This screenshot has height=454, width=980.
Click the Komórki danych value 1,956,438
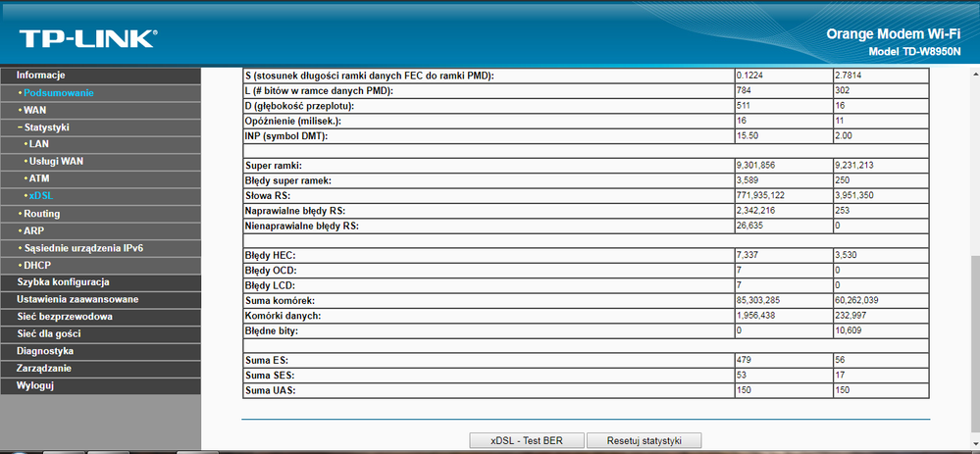tap(755, 316)
